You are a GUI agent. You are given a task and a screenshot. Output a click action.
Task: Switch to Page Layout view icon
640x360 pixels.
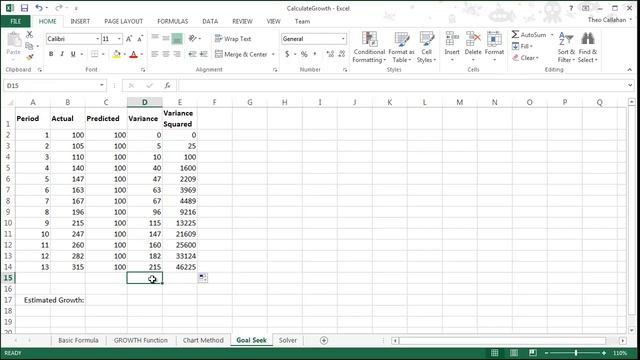(x=513, y=353)
